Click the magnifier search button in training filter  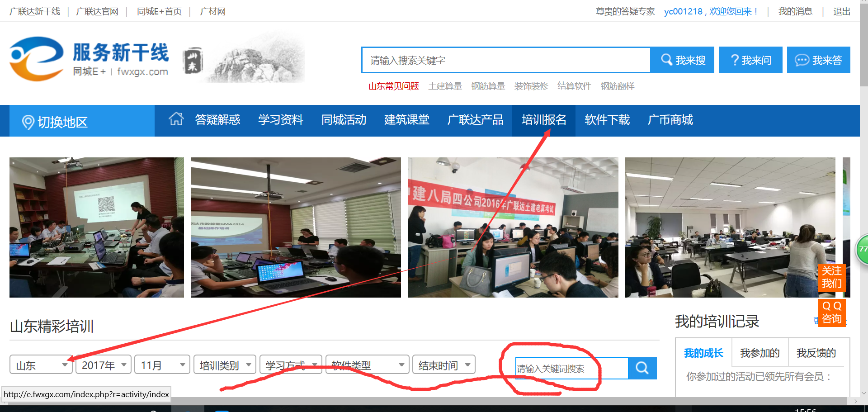point(642,368)
